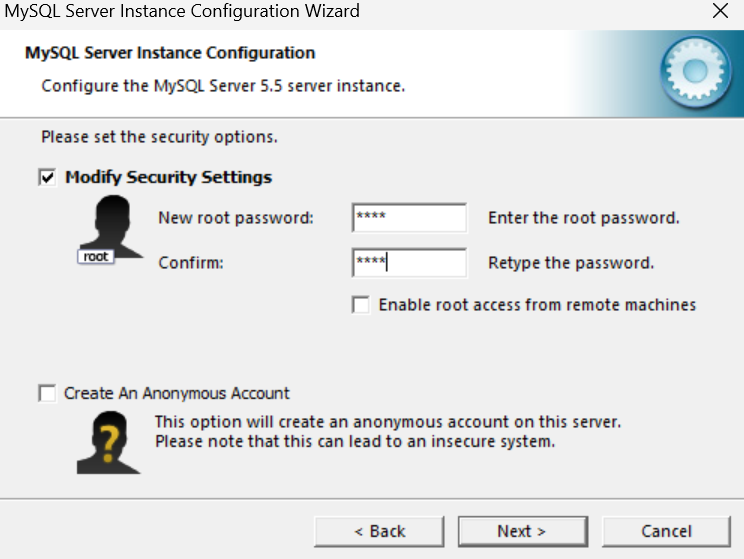Click the 'Modify Security Settings' label text
The image size is (744, 559).
(168, 177)
